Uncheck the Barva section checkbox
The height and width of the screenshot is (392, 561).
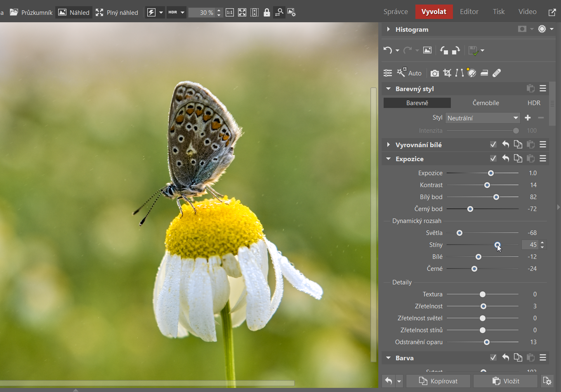493,358
